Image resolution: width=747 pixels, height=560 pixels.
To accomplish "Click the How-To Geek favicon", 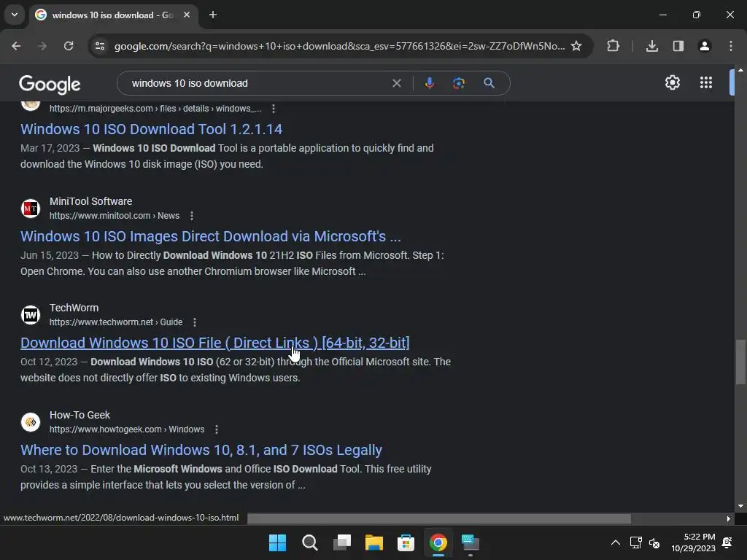I will [x=31, y=422].
